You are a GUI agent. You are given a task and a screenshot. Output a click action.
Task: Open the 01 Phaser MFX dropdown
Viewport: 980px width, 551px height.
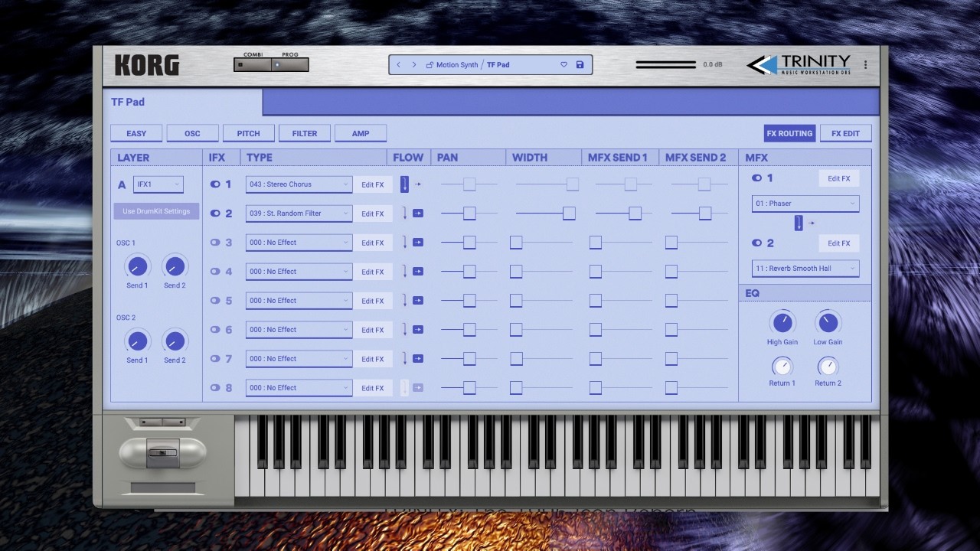pos(805,204)
